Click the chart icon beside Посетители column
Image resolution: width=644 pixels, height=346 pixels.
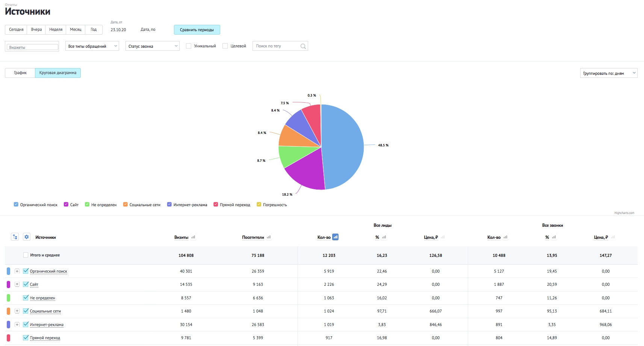pyautogui.click(x=269, y=237)
